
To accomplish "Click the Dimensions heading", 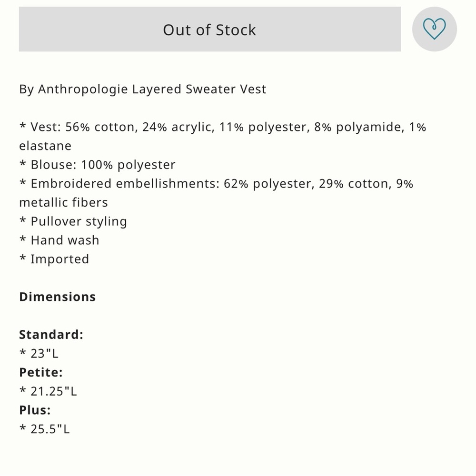I will click(x=58, y=297).
